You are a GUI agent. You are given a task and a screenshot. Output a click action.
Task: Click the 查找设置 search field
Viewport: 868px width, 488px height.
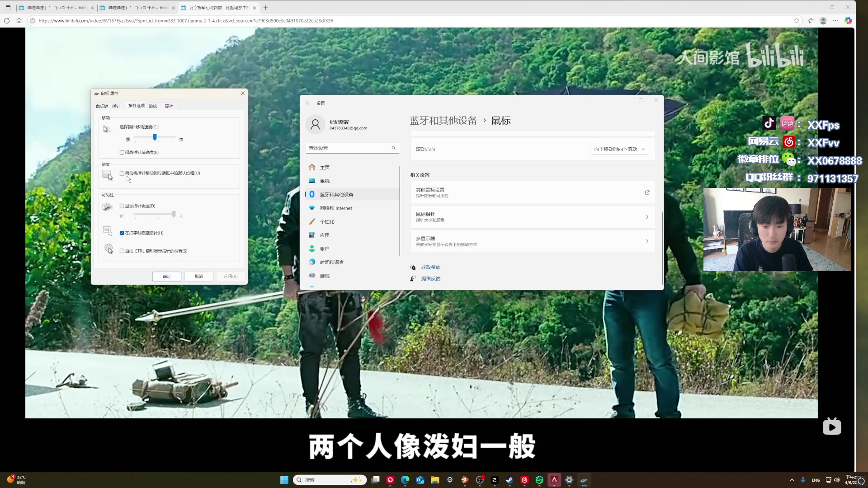coord(352,148)
